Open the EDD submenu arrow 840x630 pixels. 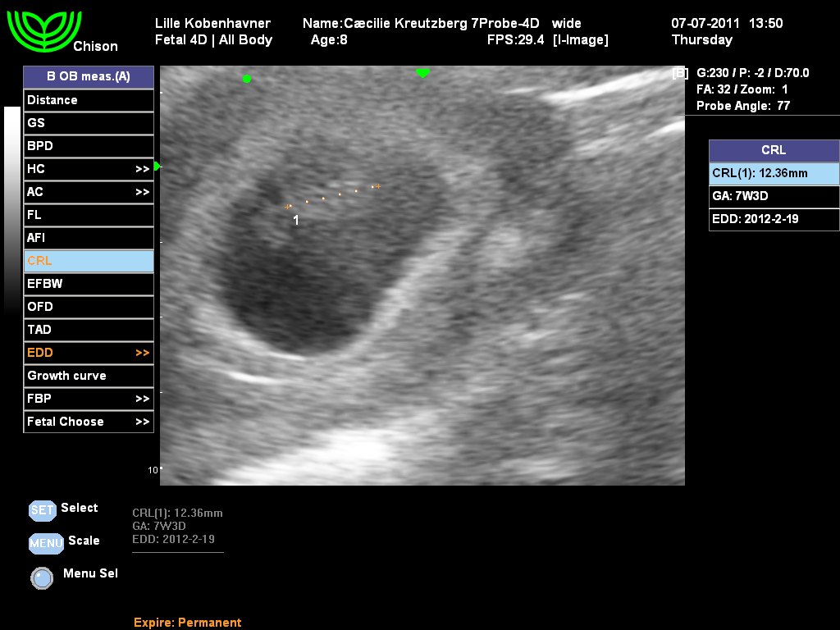tap(142, 353)
